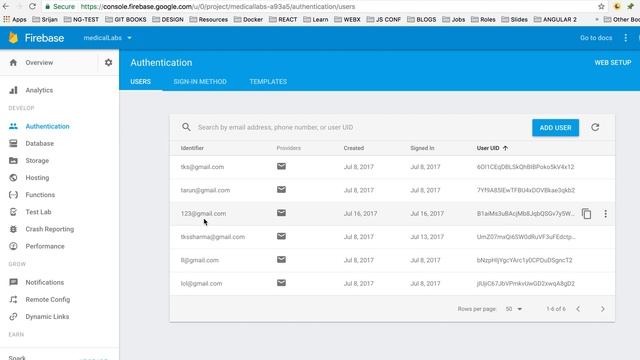Open WEB SETUP

point(613,62)
